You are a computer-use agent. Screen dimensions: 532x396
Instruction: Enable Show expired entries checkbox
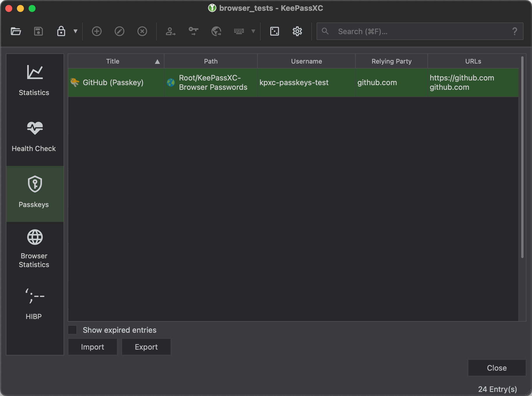[x=72, y=330]
